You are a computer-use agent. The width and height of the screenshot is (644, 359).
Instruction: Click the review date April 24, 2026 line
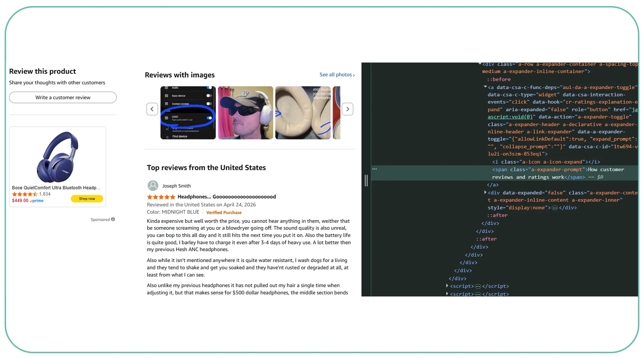(201, 205)
